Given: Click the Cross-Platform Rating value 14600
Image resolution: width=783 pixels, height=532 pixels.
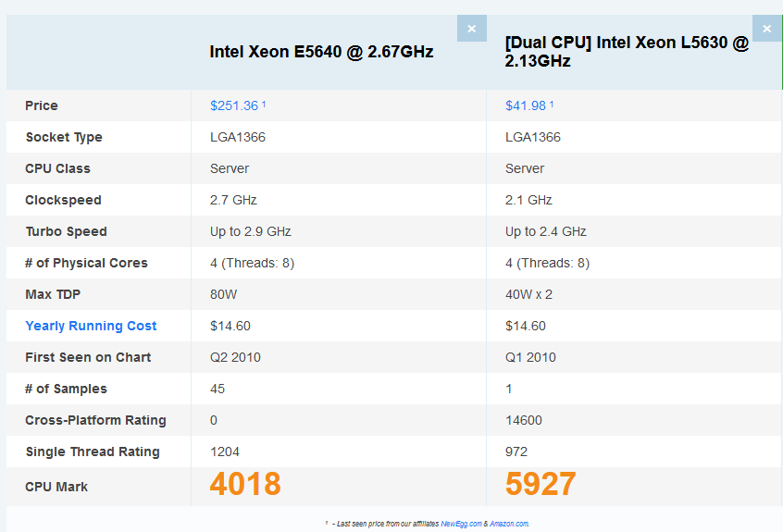Looking at the screenshot, I should click(523, 420).
